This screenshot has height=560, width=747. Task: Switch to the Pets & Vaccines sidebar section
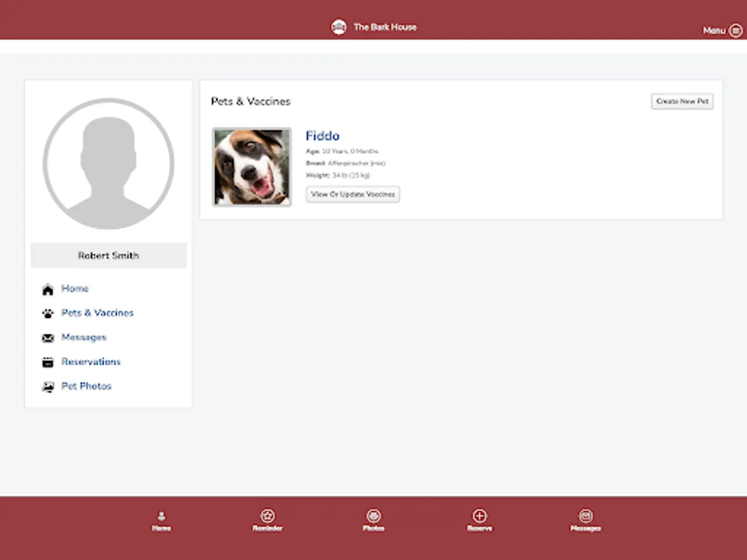(97, 313)
